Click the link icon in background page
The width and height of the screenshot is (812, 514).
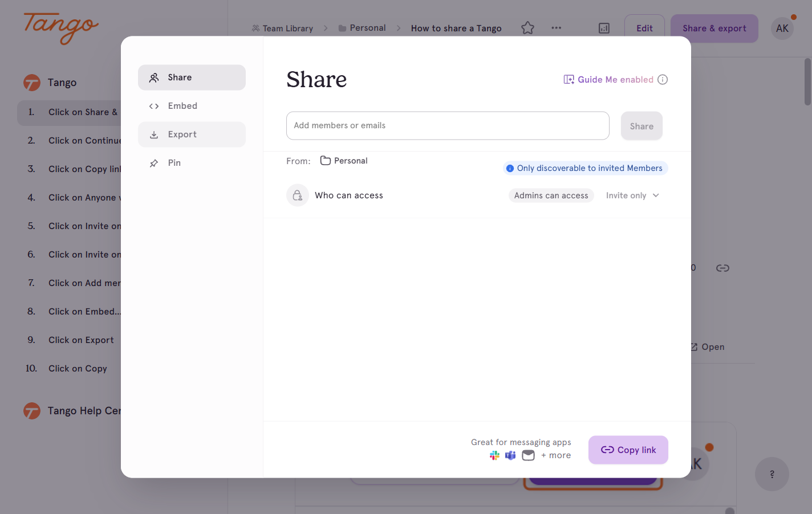coord(723,268)
